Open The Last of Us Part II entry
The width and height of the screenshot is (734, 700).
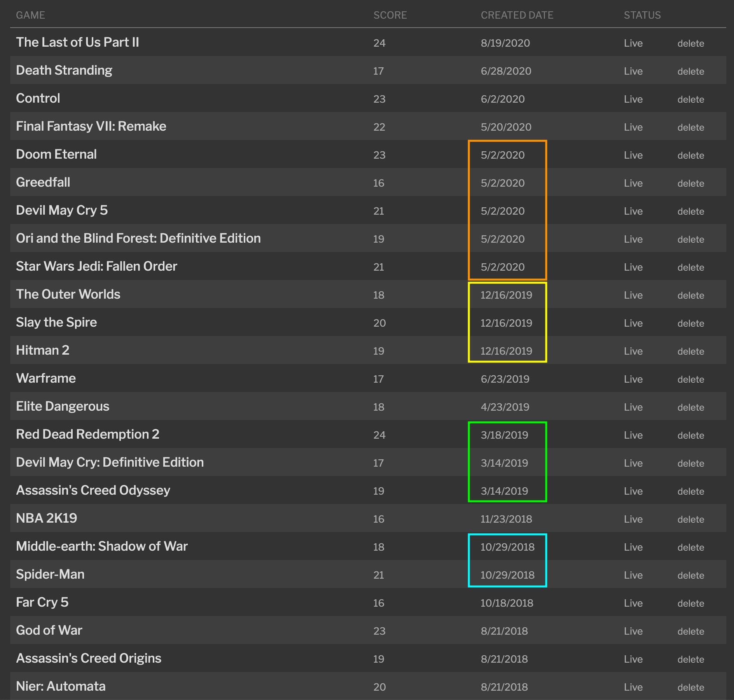(x=77, y=42)
